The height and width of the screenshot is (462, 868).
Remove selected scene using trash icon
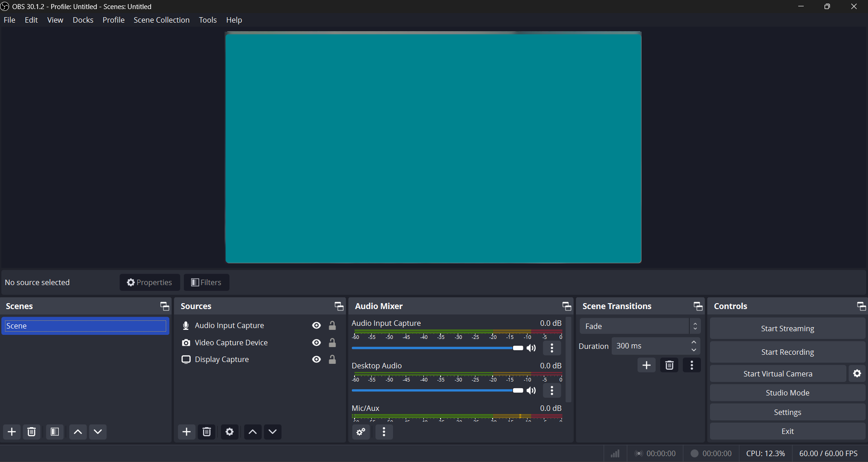32,432
